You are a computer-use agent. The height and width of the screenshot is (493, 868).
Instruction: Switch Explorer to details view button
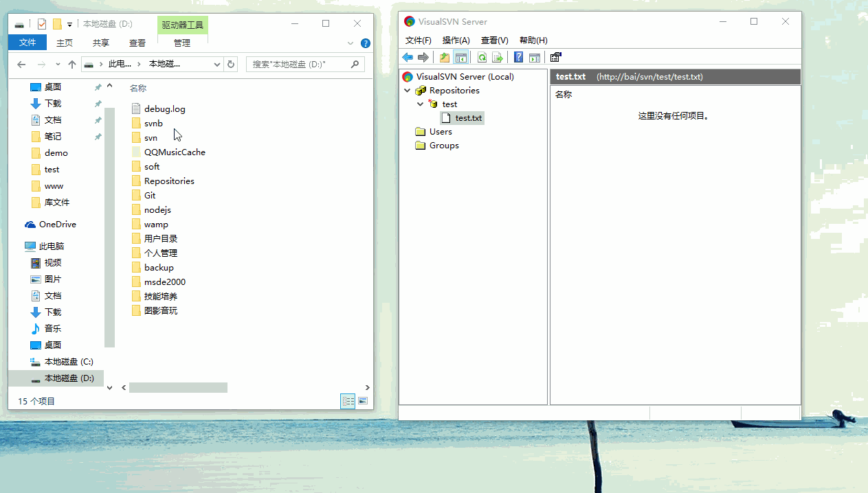coord(348,401)
